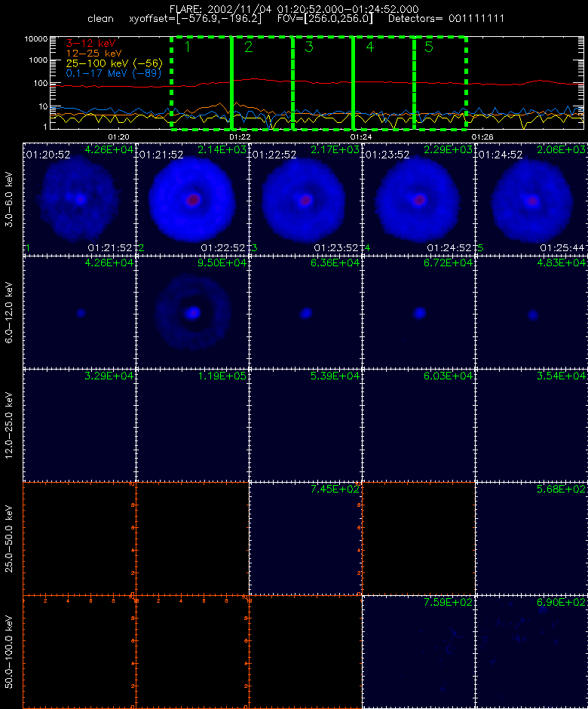Click interval marker 2 in the light curve
The image size is (588, 709).
(248, 47)
